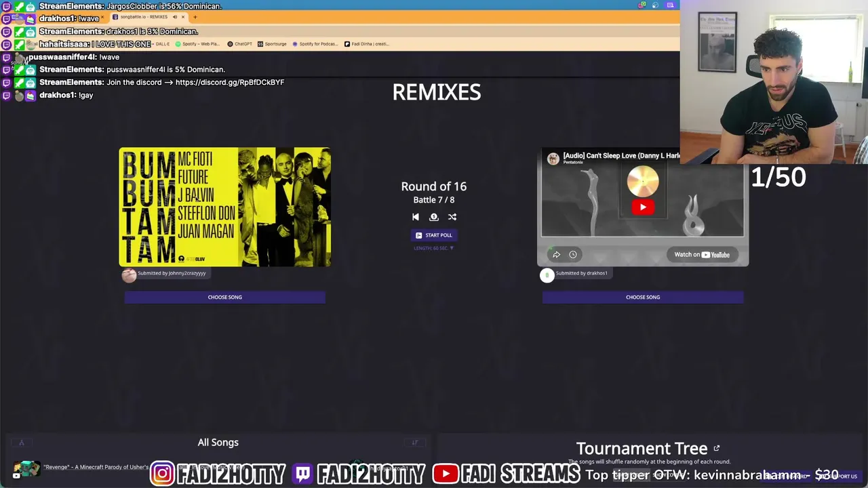Start the poll for this battle
The height and width of the screenshot is (488, 868).
click(434, 235)
